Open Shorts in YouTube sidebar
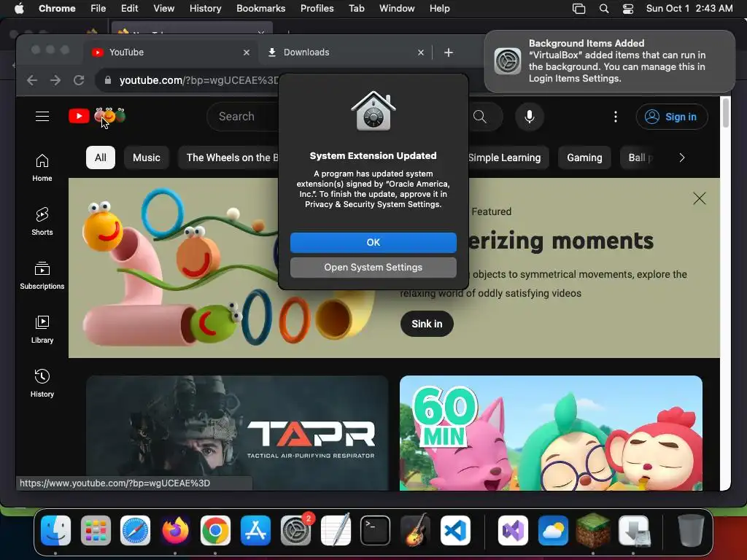The height and width of the screenshot is (560, 747). (x=42, y=222)
